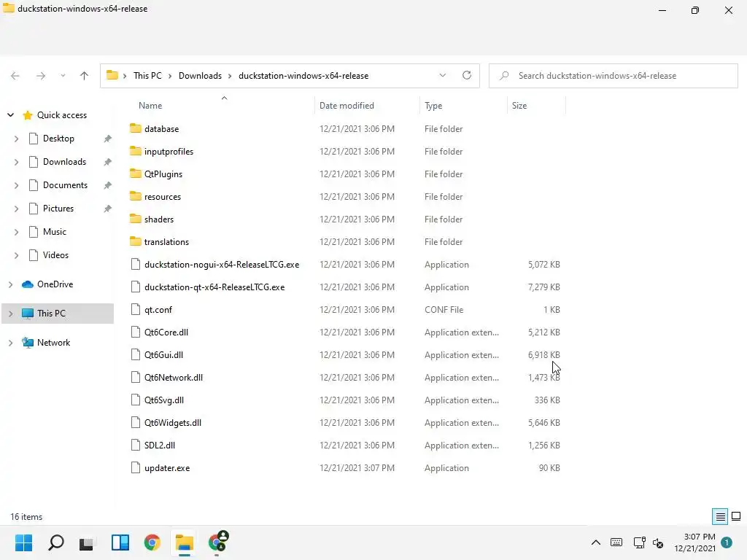Go forward using the forward arrow
This screenshot has width=747, height=560.
click(41, 76)
